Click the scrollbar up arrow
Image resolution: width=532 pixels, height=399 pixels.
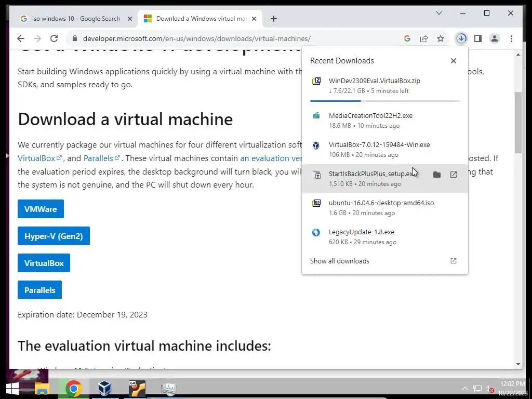click(518, 55)
